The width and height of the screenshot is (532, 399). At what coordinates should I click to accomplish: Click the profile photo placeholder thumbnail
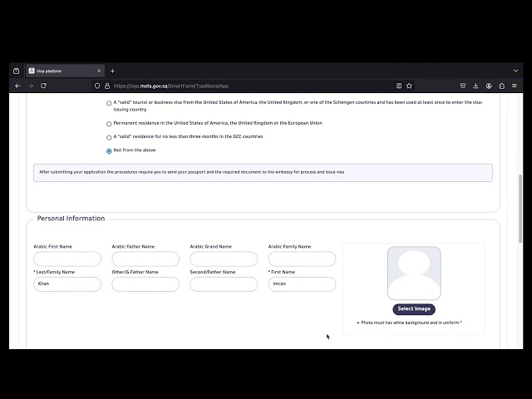(x=414, y=273)
